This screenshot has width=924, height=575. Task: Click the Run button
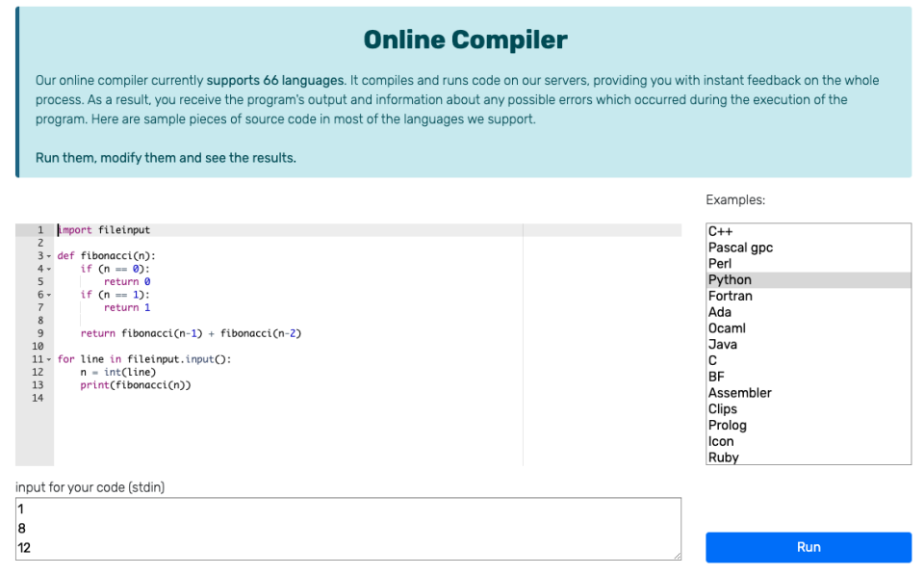coord(808,547)
